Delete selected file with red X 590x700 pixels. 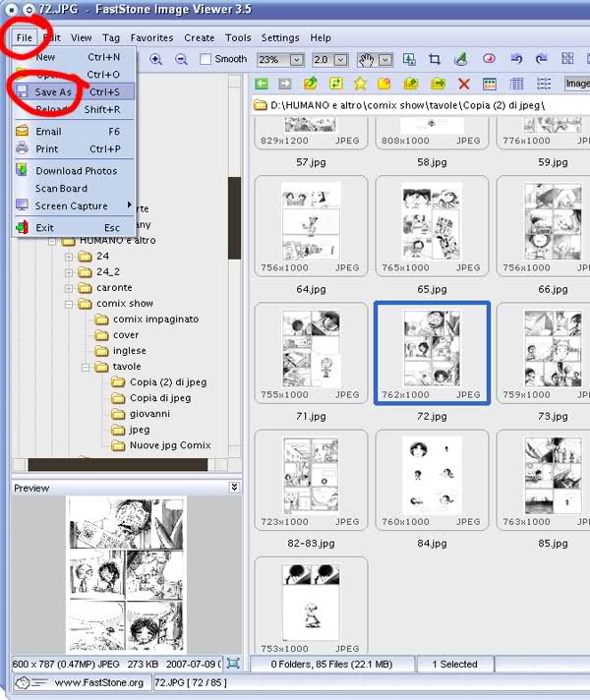click(464, 84)
